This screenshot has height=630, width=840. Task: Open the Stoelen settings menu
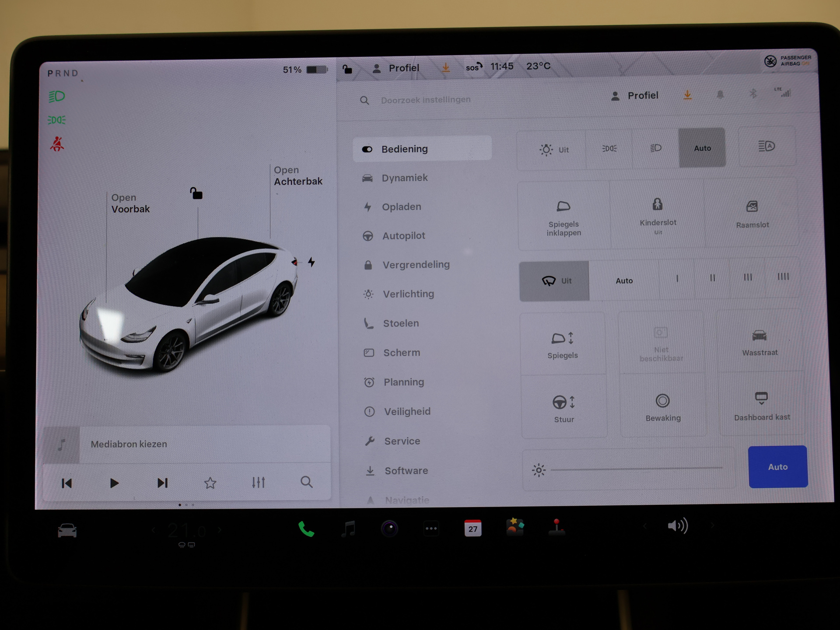pyautogui.click(x=391, y=323)
